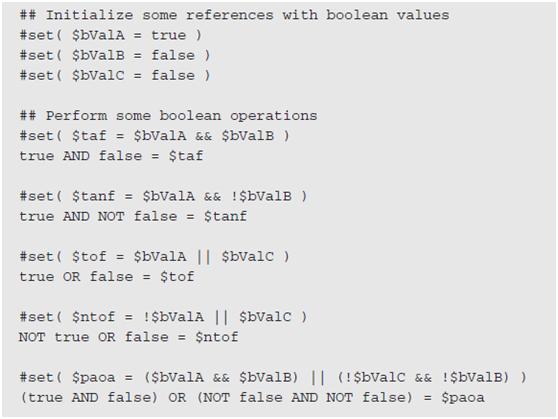Viewport: 558px width, 419px height.
Task: Click the word 'true' in $bValA line
Action: tap(169, 35)
